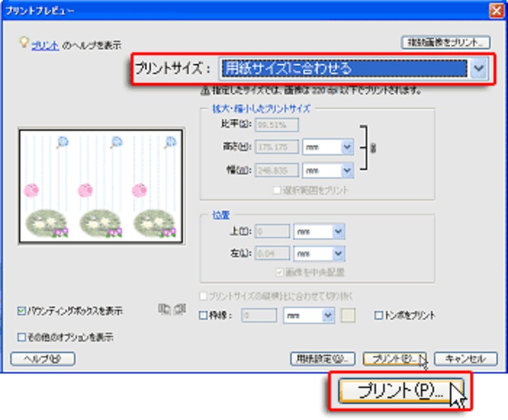
Task: Click the 枠線 width field
Action: pos(259,315)
